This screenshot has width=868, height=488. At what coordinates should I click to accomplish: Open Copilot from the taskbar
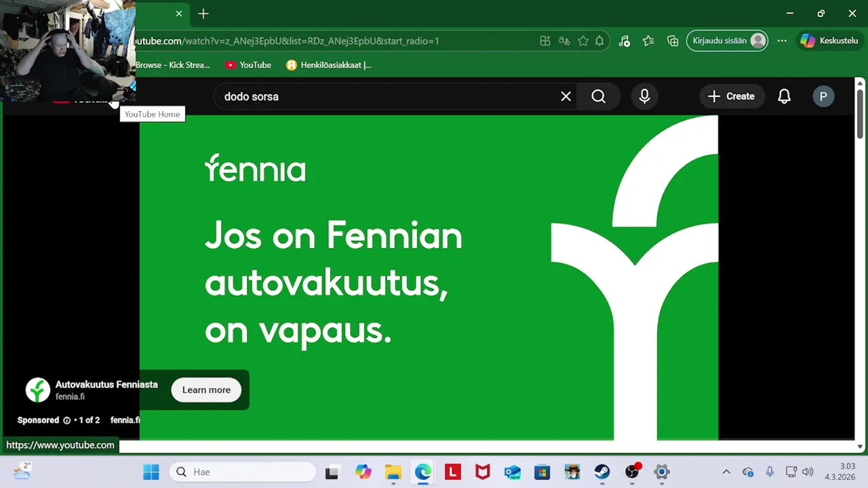click(x=363, y=472)
